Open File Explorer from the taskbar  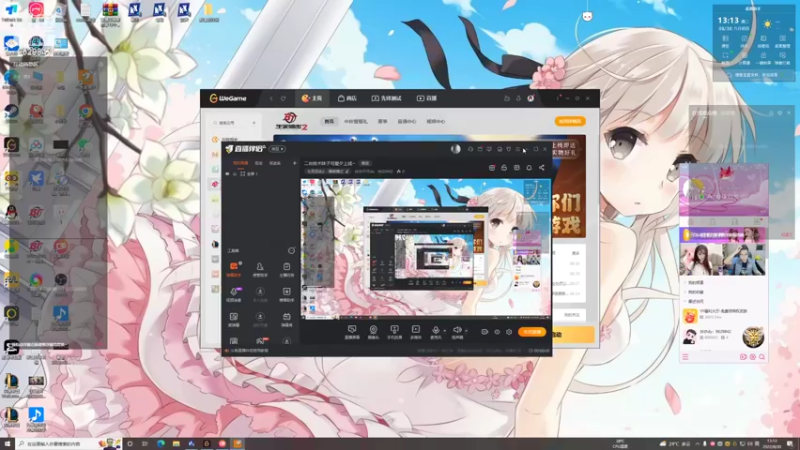tap(176, 444)
